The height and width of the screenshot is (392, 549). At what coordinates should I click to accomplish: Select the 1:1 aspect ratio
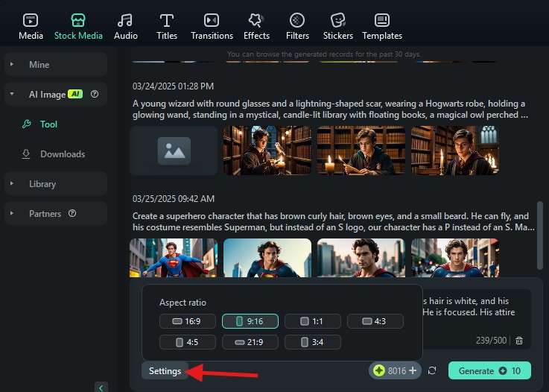312,321
